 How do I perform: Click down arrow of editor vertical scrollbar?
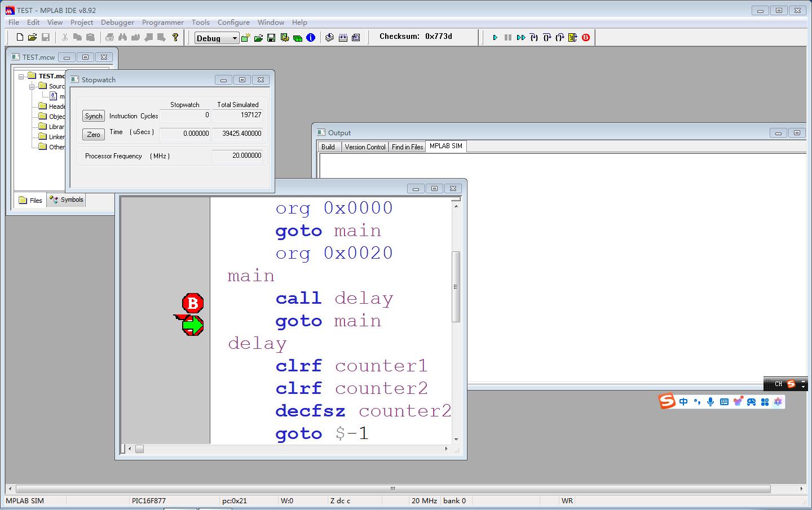coord(456,439)
